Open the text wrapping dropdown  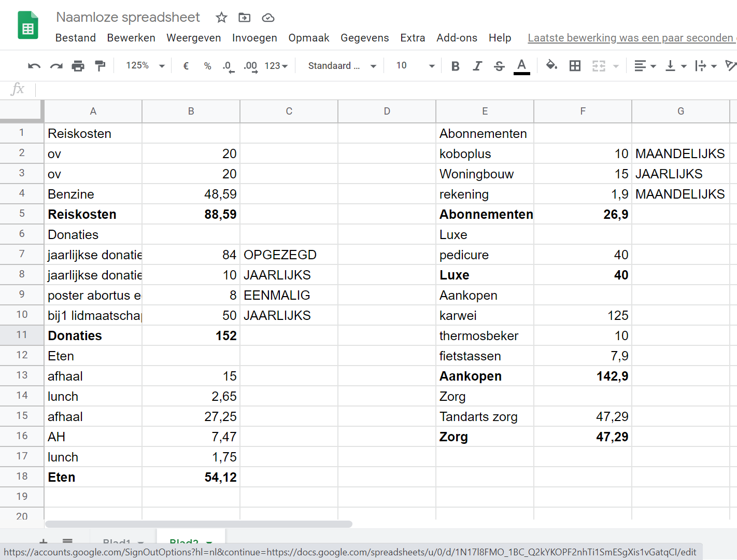706,66
